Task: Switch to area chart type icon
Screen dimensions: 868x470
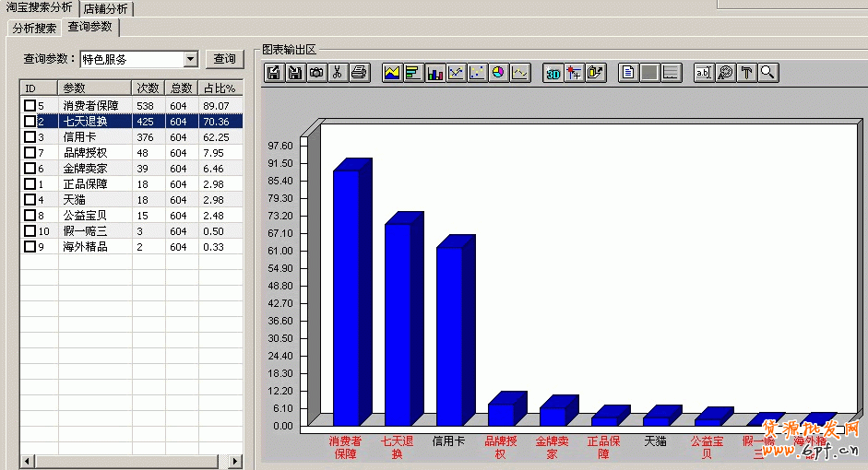Action: 392,73
